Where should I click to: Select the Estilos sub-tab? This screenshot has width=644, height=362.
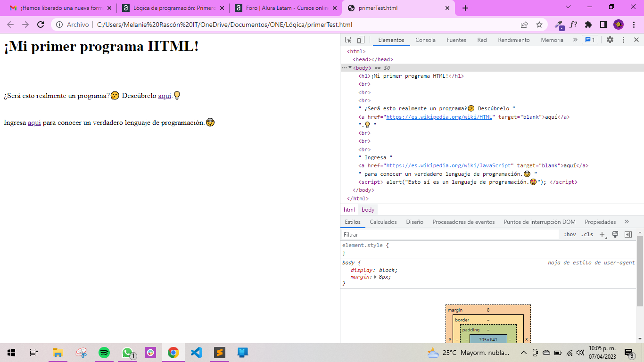point(353,222)
